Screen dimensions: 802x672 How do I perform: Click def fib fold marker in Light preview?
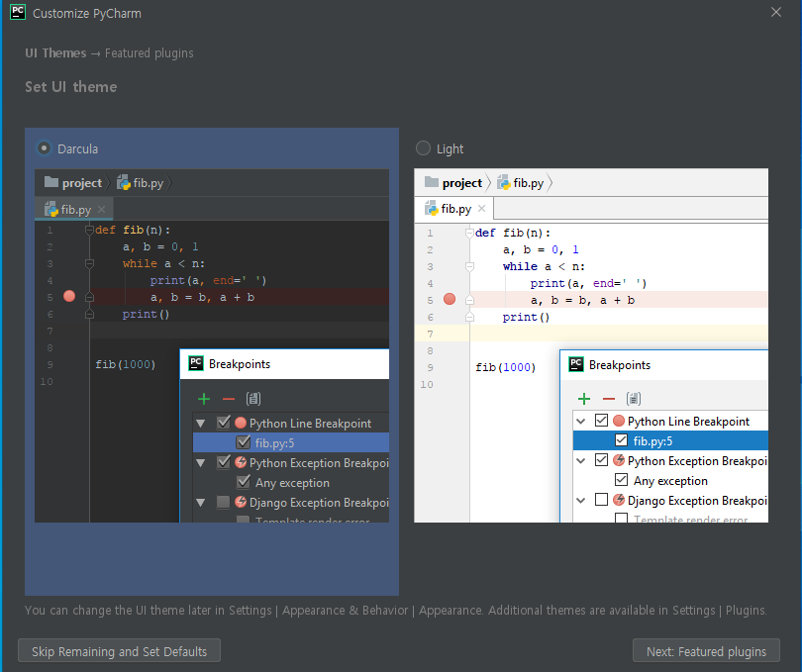pyautogui.click(x=469, y=233)
